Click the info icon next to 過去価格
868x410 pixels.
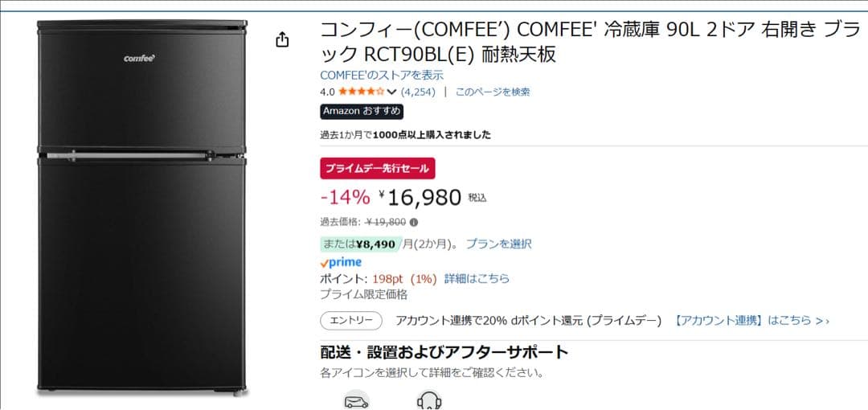tap(414, 222)
